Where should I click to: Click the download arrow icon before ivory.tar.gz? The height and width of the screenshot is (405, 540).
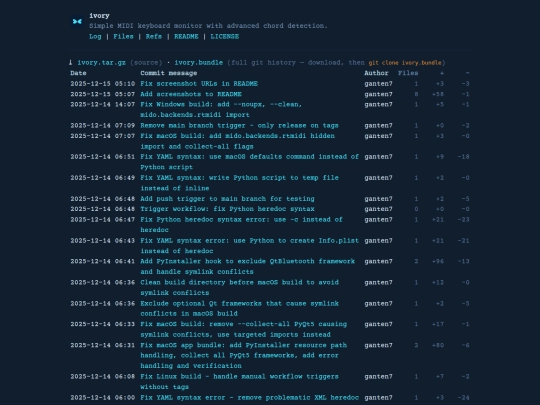[x=71, y=62]
